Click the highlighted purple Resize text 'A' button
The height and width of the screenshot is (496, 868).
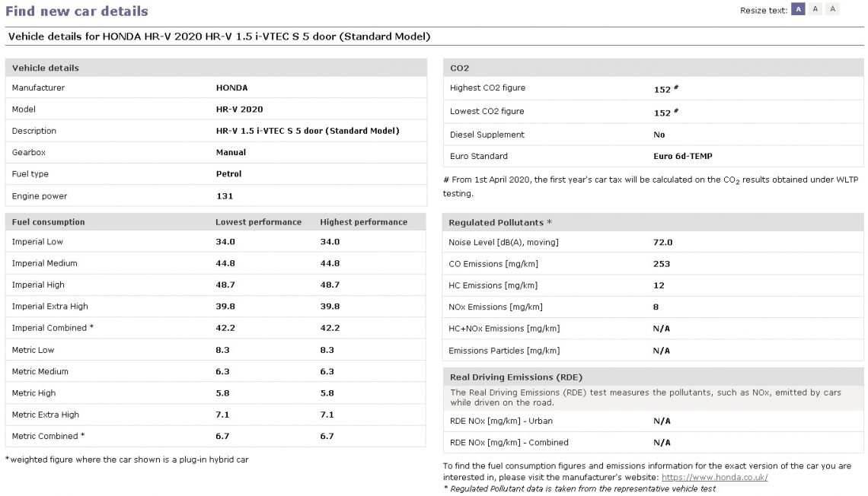tap(798, 9)
